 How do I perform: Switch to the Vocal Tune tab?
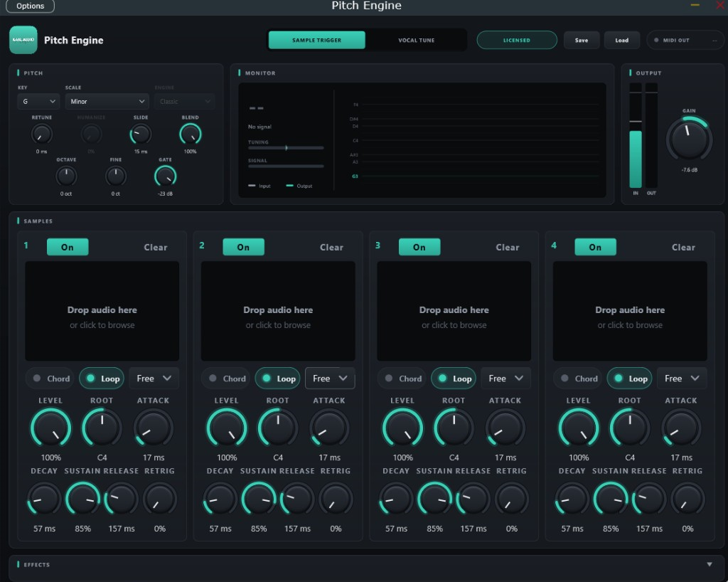[416, 41]
